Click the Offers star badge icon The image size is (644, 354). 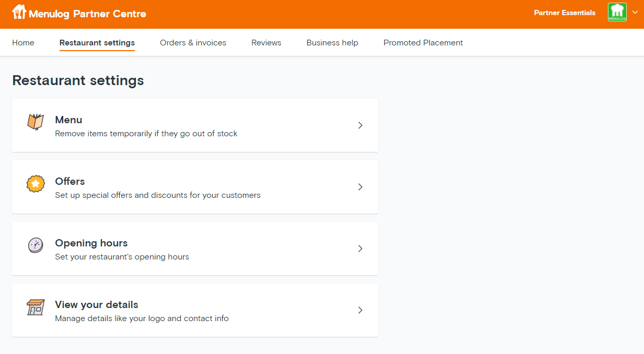[35, 183]
